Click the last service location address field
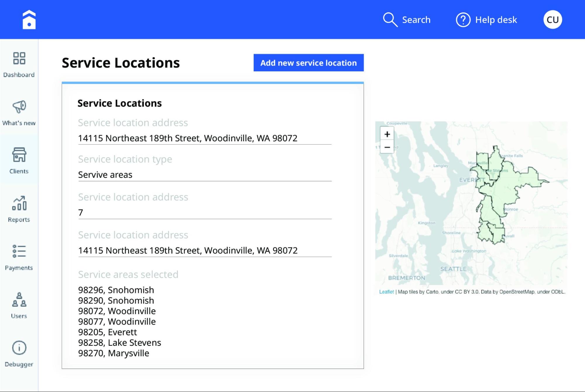Image resolution: width=585 pixels, height=392 pixels. [x=205, y=250]
